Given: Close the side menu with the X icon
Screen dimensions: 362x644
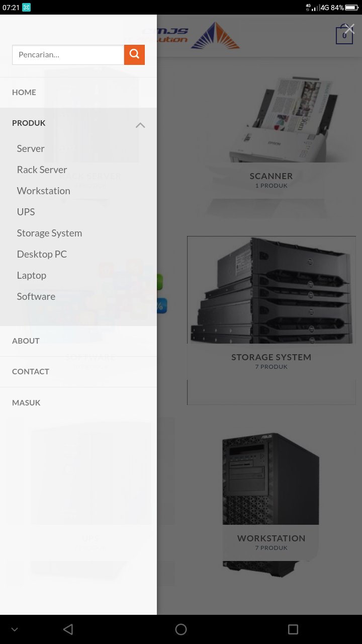Looking at the screenshot, I should coord(349,29).
